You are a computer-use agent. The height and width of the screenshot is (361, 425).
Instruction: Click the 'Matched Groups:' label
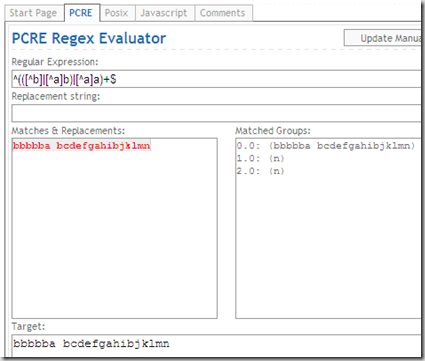point(273,131)
